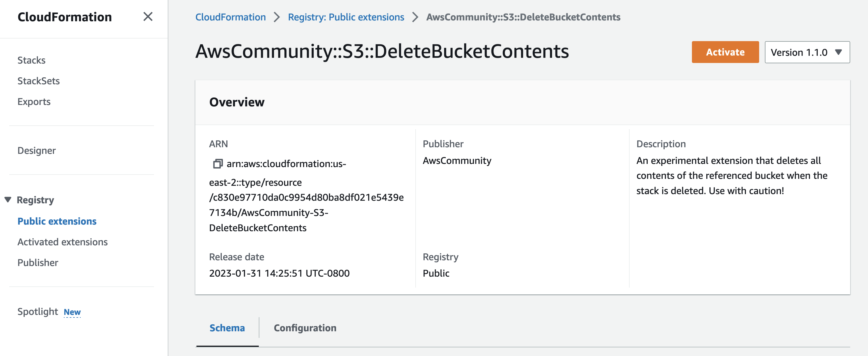Close the CloudFormation side navigation panel
This screenshot has width=868, height=356.
point(148,16)
